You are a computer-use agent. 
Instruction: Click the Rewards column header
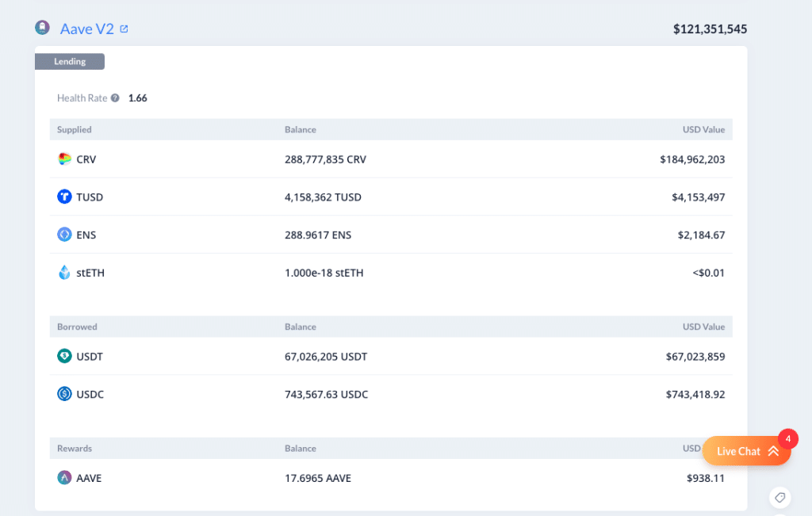75,448
